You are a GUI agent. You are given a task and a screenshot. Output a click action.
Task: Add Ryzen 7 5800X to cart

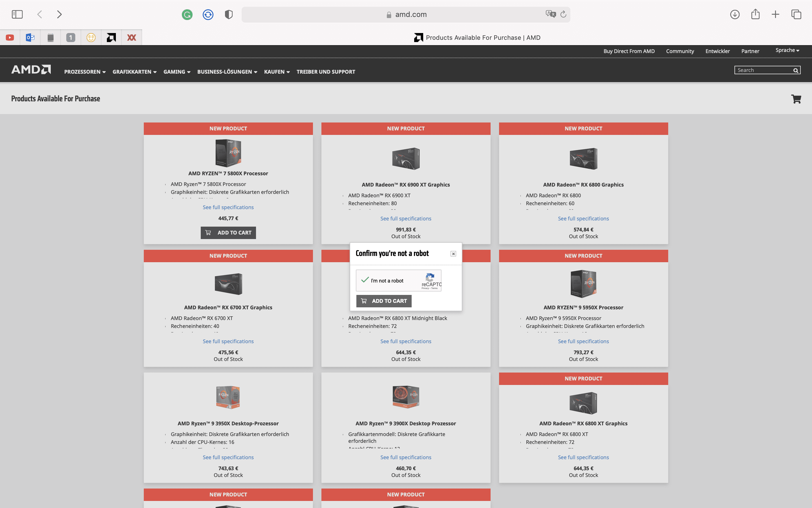click(x=228, y=233)
